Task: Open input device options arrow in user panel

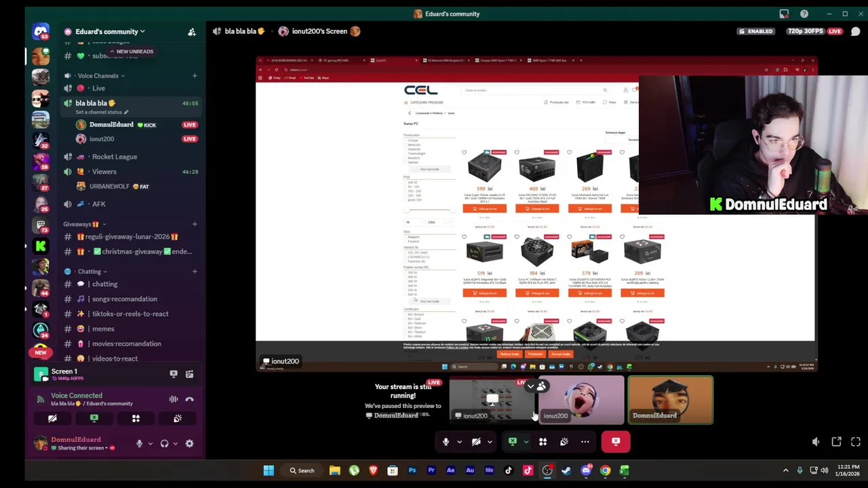Action: coord(150,444)
